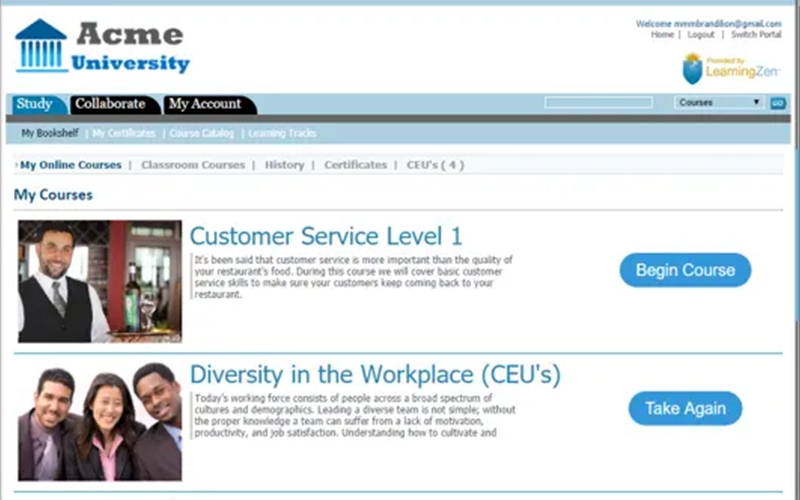Click the Home link
Viewport: 800px width, 500px height.
tap(662, 35)
